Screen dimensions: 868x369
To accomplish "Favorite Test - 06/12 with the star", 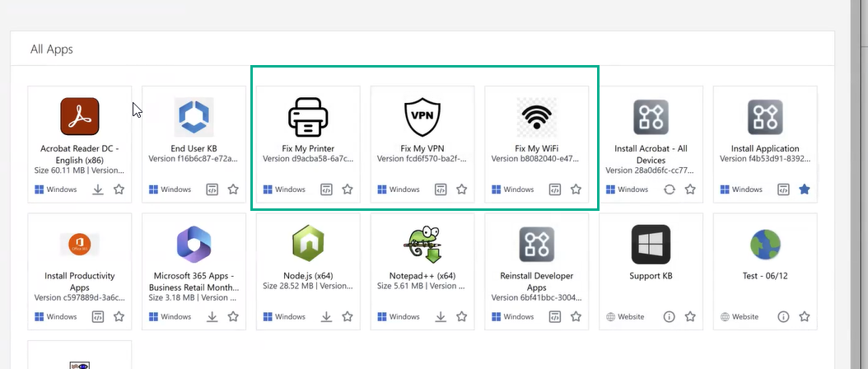I will (805, 317).
